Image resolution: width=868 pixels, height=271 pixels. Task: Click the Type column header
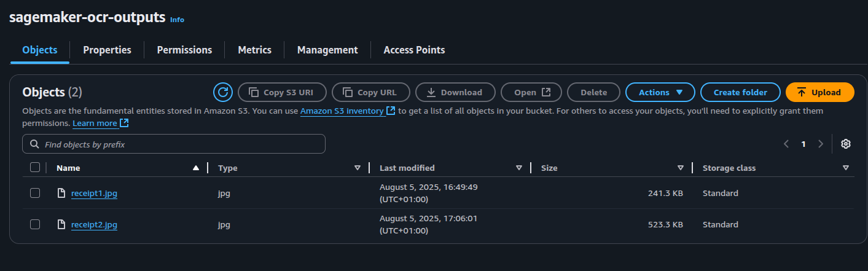[x=228, y=168]
